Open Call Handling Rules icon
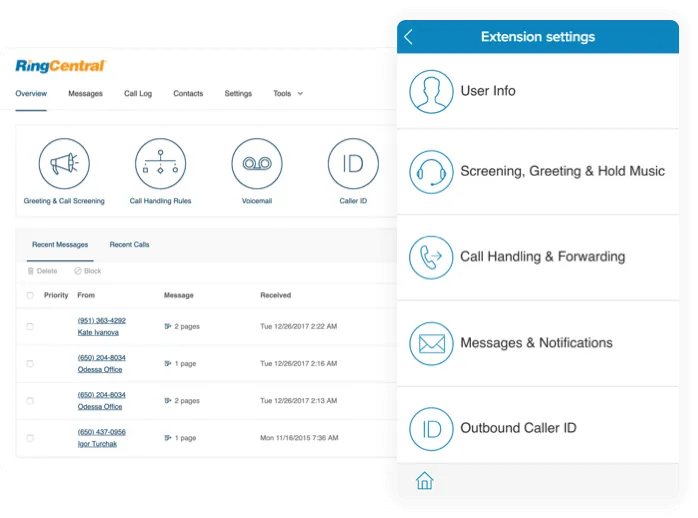The width and height of the screenshot is (698, 518). click(x=160, y=164)
